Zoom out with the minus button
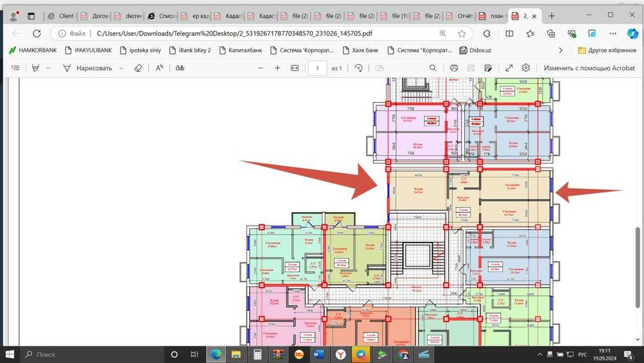Image resolution: width=644 pixels, height=363 pixels. coord(261,68)
